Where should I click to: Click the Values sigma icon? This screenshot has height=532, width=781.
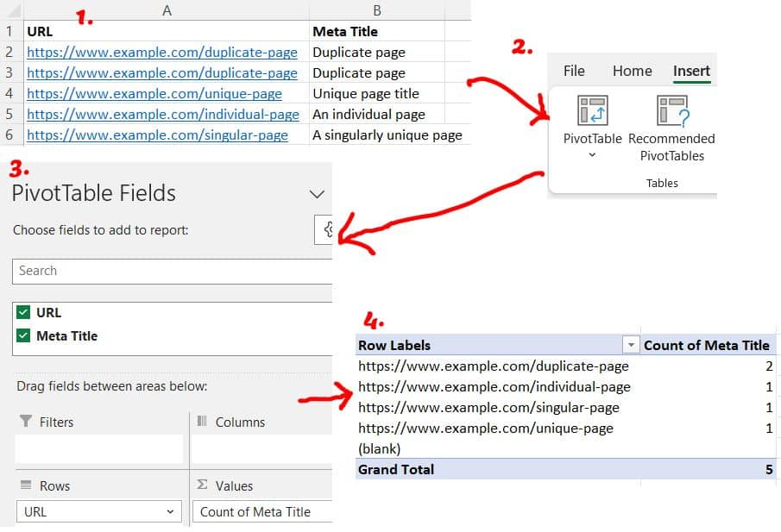202,485
